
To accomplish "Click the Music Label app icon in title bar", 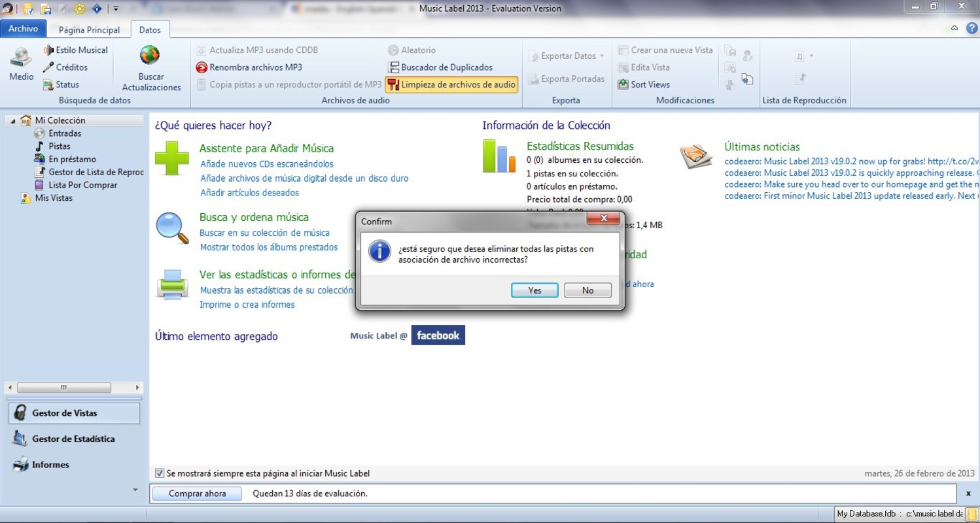I will [x=8, y=8].
